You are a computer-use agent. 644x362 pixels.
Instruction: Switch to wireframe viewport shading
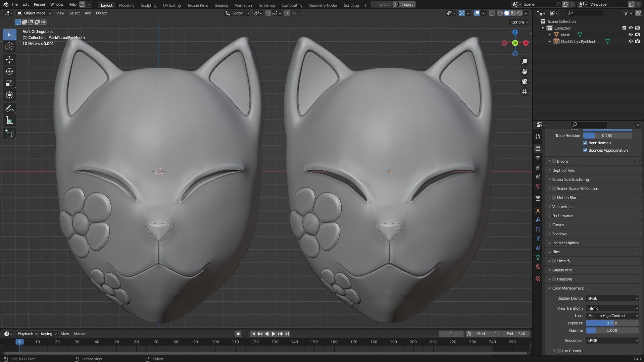pos(500,13)
